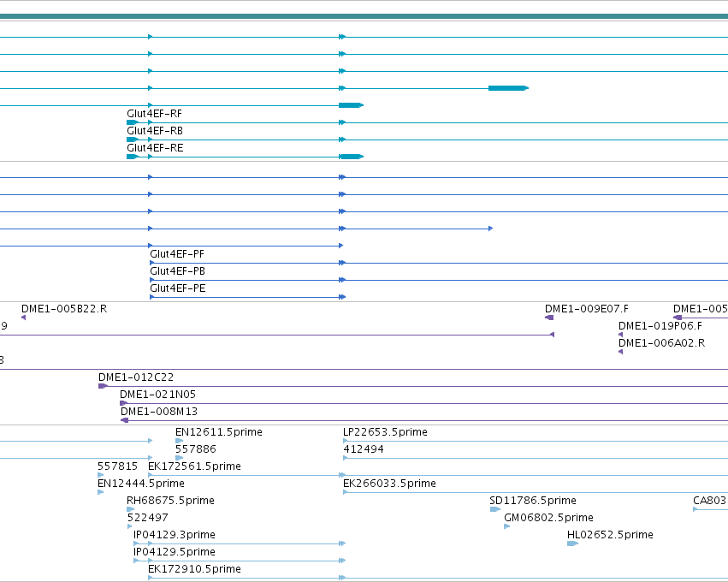Click the DME1-005B22.R feature label
Viewport: 728px width, 582px height.
64,309
